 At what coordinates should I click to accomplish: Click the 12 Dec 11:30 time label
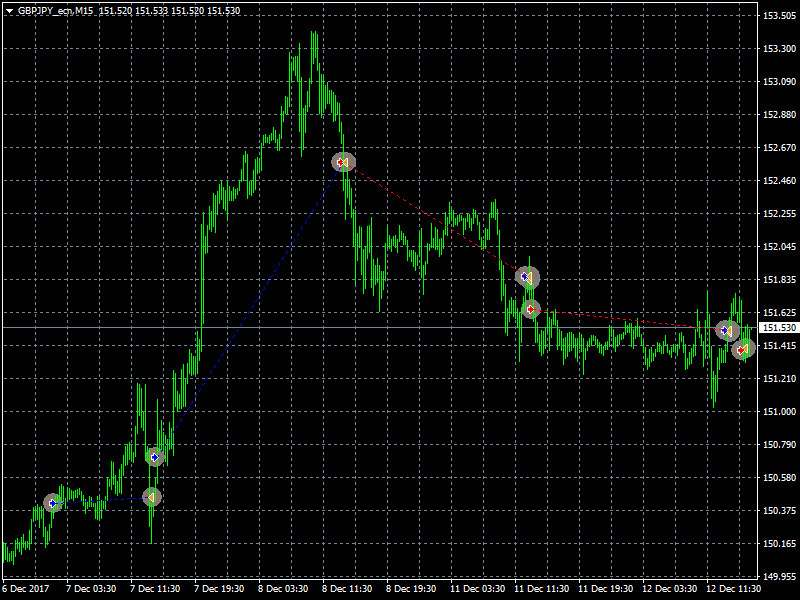(x=734, y=589)
